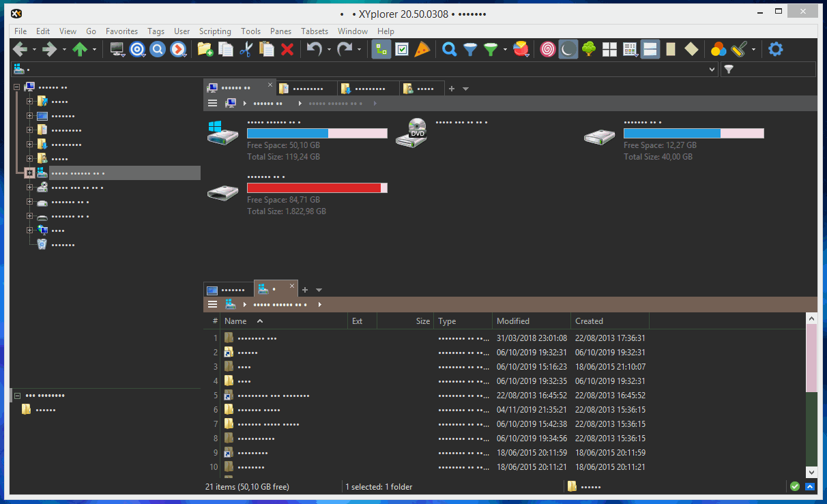827x504 pixels.
Task: Click the red usage bar of the nearly full drive
Action: 314,188
